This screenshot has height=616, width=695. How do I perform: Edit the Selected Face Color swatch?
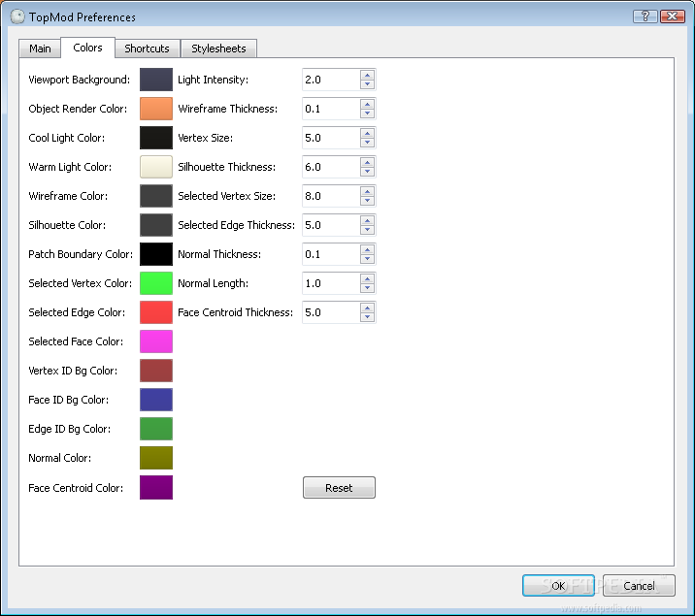[x=156, y=341]
